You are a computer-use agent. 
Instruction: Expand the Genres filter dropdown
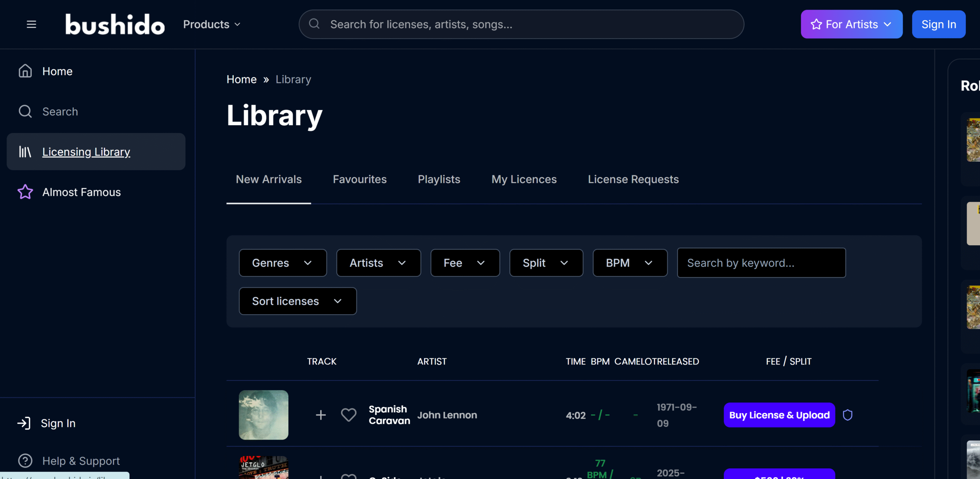283,263
